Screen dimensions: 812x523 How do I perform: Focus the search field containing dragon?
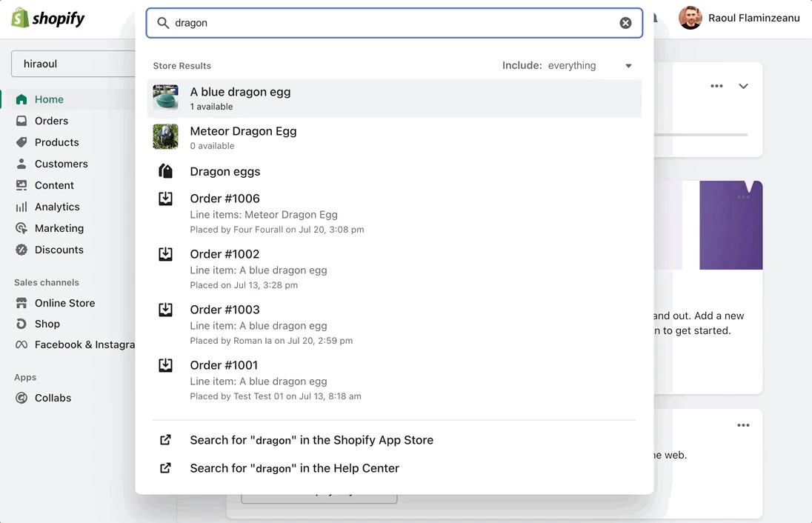[x=394, y=23]
